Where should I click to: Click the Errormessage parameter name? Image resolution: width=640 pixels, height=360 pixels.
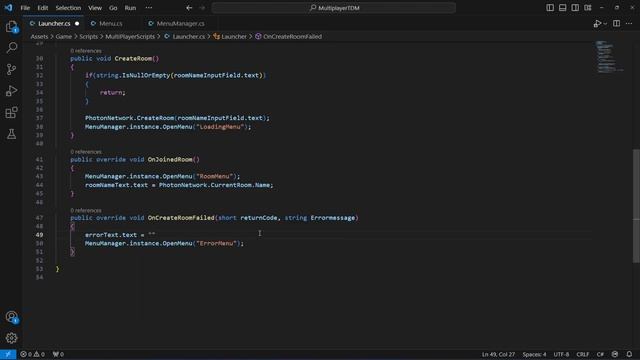333,218
